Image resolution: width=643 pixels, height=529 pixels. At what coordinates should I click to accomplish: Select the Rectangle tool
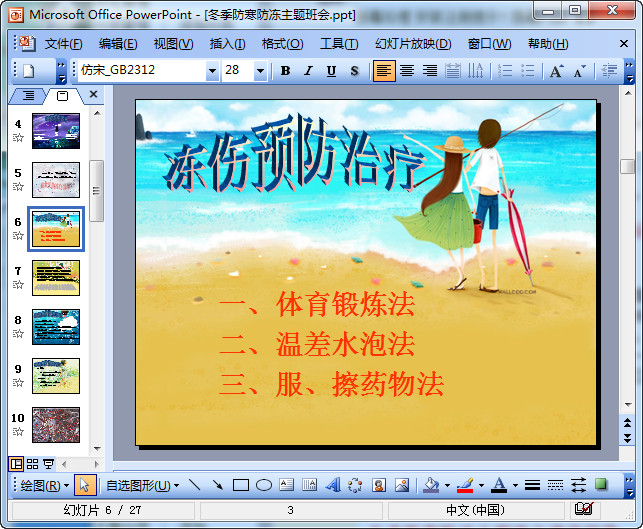tap(241, 485)
